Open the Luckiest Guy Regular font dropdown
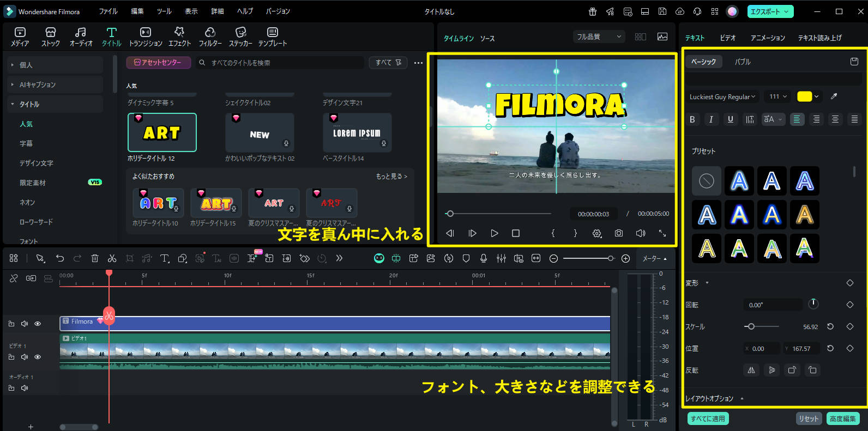Image resolution: width=868 pixels, height=431 pixels. coord(722,96)
